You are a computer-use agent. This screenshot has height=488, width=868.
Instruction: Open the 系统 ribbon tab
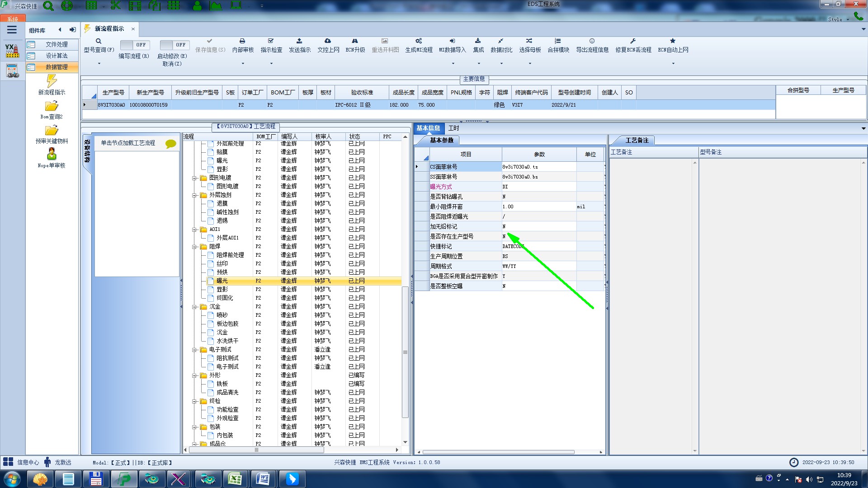click(x=13, y=19)
